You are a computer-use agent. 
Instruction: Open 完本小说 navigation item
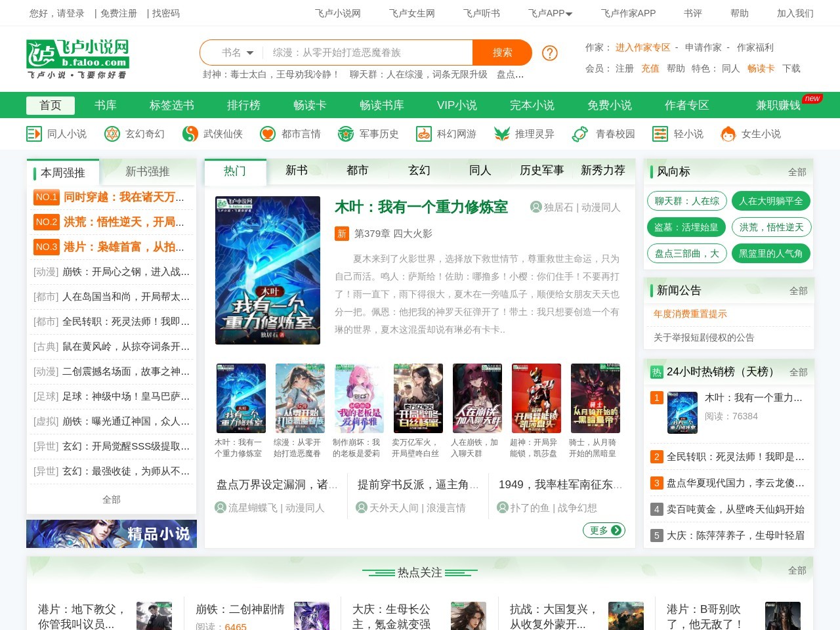click(532, 106)
